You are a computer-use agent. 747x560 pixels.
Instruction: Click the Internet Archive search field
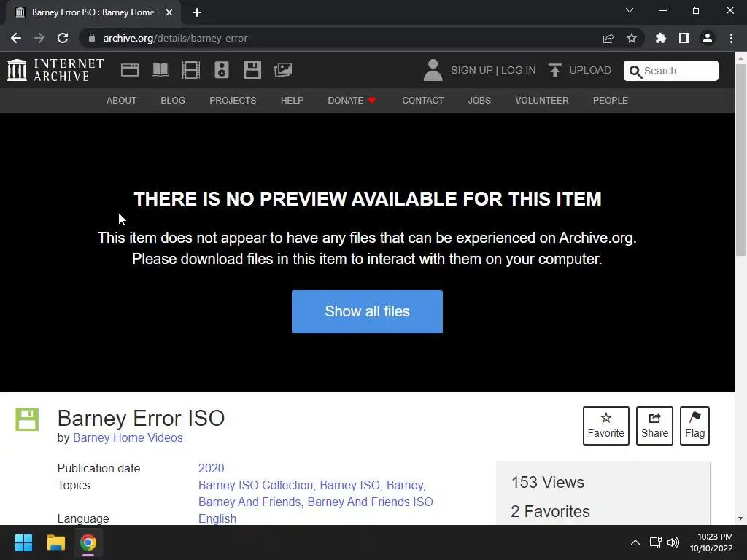[671, 71]
